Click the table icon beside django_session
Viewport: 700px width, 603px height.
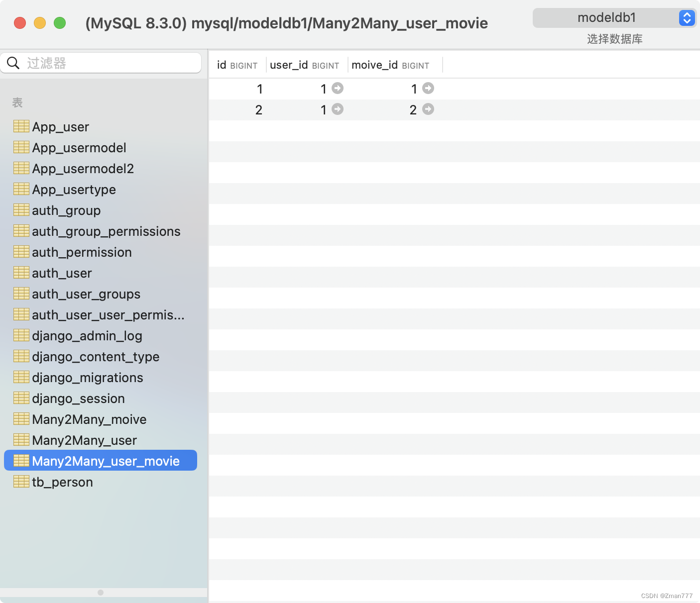tap(21, 398)
